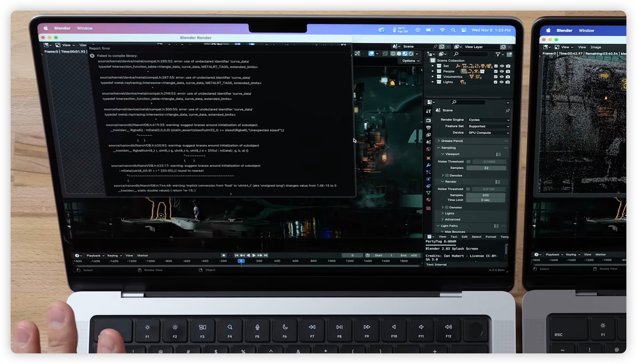Open Control Center in the menu bar
Image resolution: width=637 pixels, height=364 pixels.
pos(464,30)
